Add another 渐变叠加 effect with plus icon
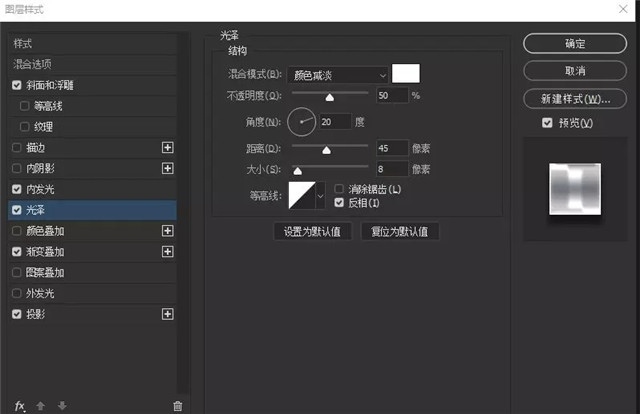This screenshot has width=640, height=414. [x=167, y=252]
